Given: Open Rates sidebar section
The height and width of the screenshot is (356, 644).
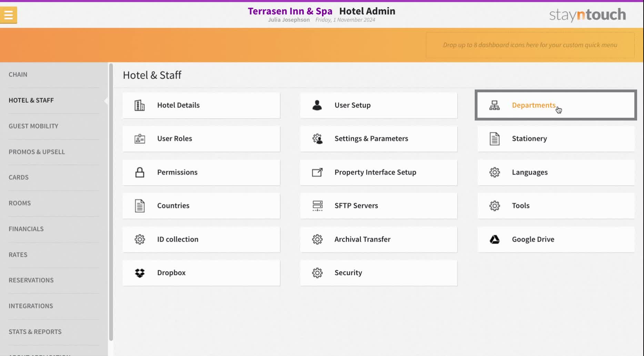Looking at the screenshot, I should (x=18, y=255).
